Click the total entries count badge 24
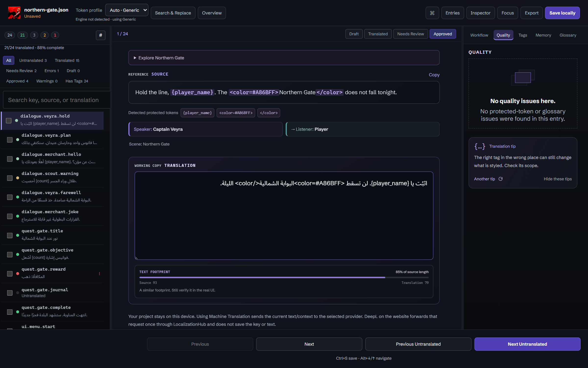Viewport: 588px width, 368px height. coord(10,35)
